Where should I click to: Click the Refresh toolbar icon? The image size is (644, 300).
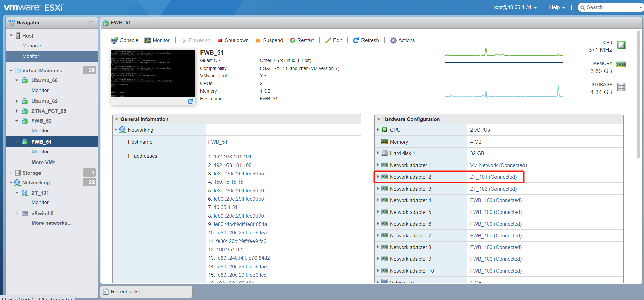coord(356,40)
